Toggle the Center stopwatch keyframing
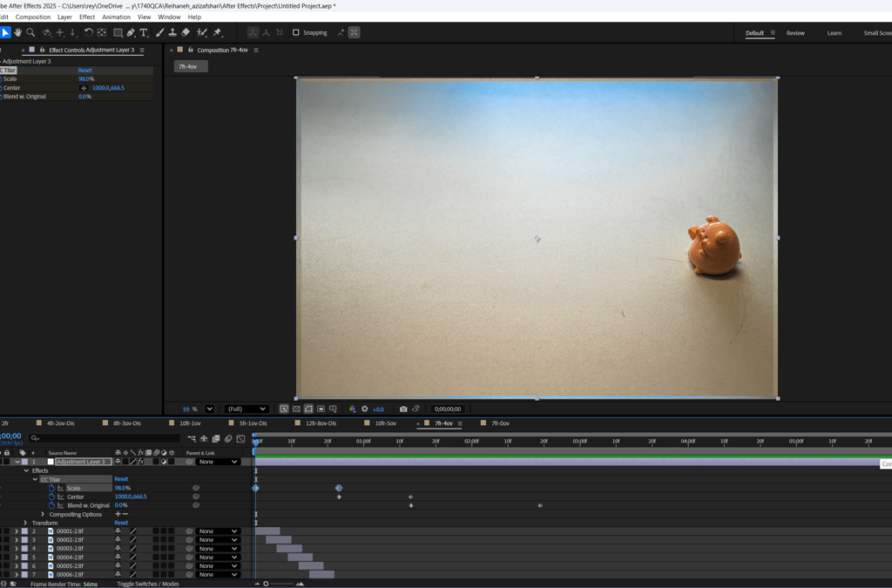The width and height of the screenshot is (892, 588). [51, 497]
